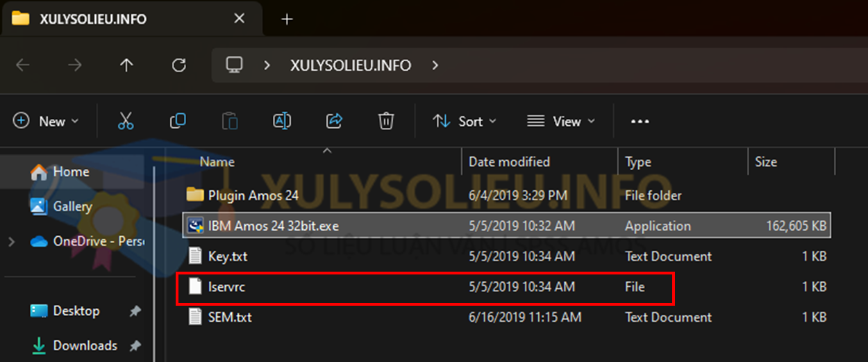This screenshot has width=868, height=362.
Task: Click the Type cell of lservrc row
Action: (635, 287)
